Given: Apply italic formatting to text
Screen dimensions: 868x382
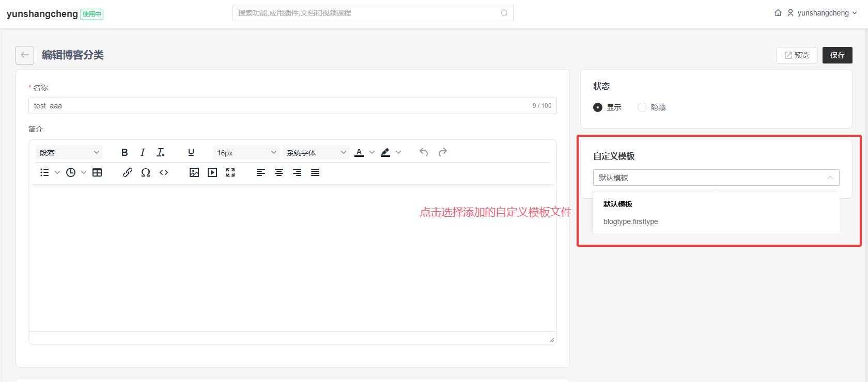Looking at the screenshot, I should [x=143, y=152].
